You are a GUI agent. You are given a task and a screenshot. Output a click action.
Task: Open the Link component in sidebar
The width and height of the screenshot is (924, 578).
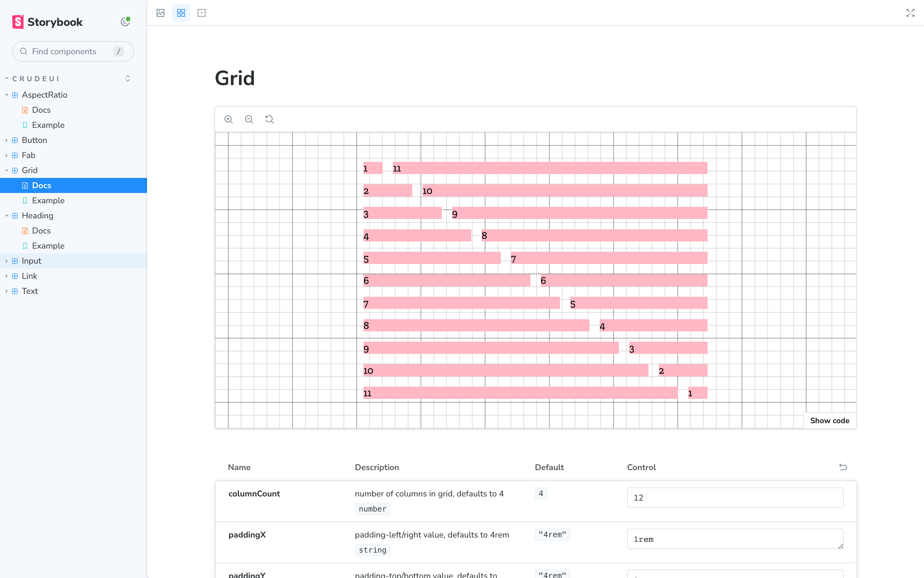point(30,276)
